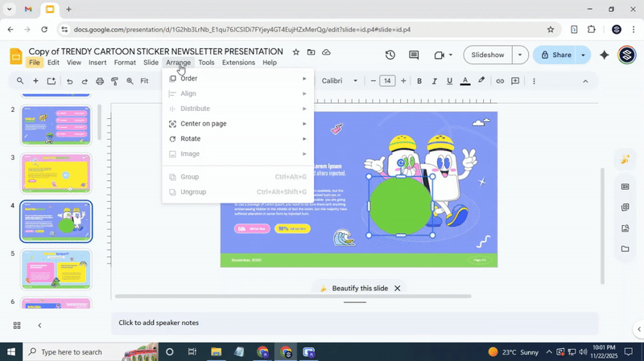
Task: Open the text color picker
Action: (464, 81)
